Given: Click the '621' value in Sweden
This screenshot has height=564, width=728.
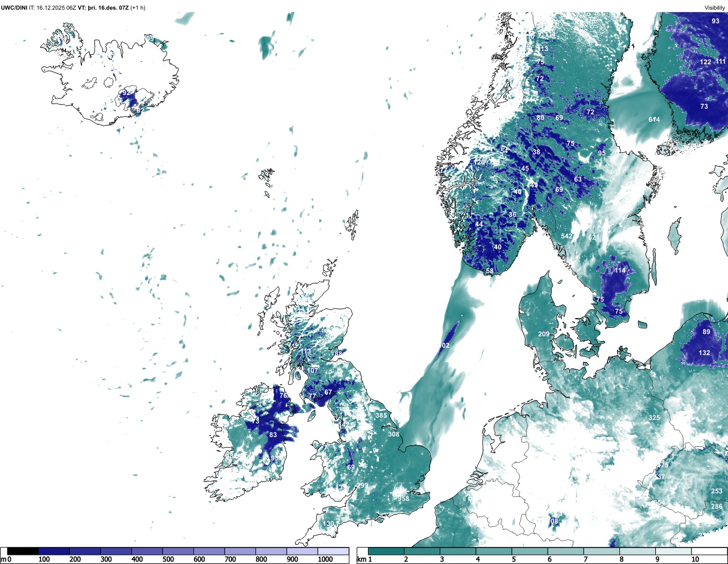Looking at the screenshot, I should coord(594,237).
